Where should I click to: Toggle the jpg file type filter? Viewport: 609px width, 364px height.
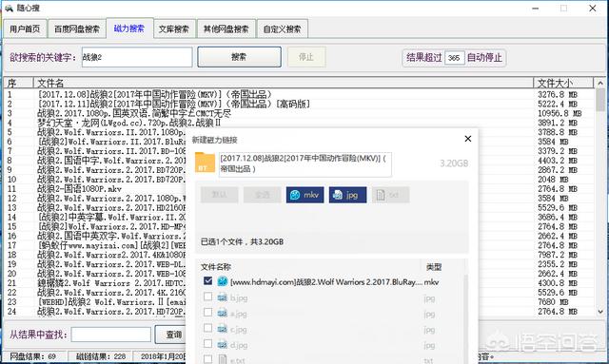(x=347, y=195)
